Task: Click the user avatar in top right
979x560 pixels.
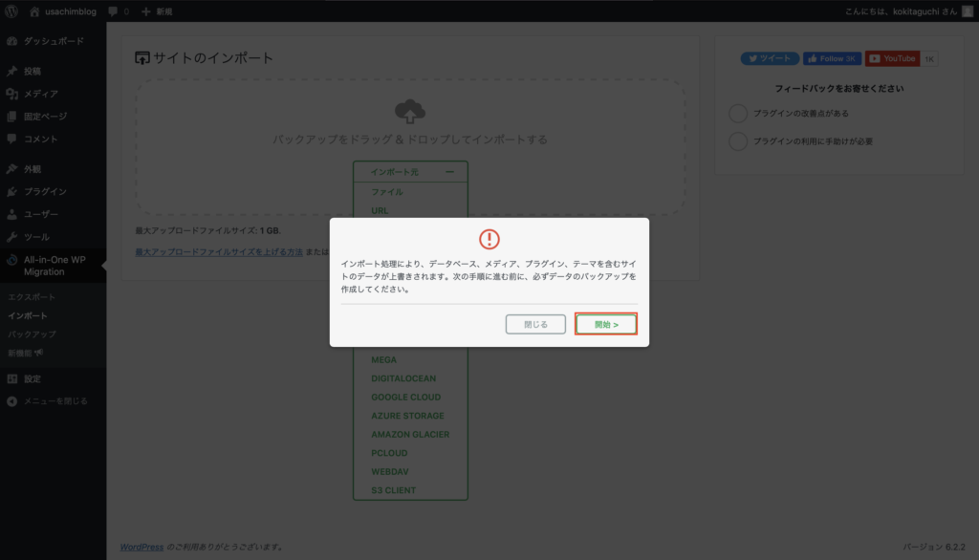Action: point(966,11)
